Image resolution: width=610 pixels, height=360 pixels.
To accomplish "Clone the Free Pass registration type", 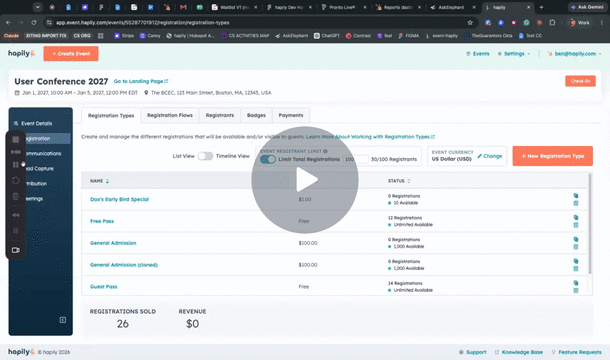I will 576,218.
